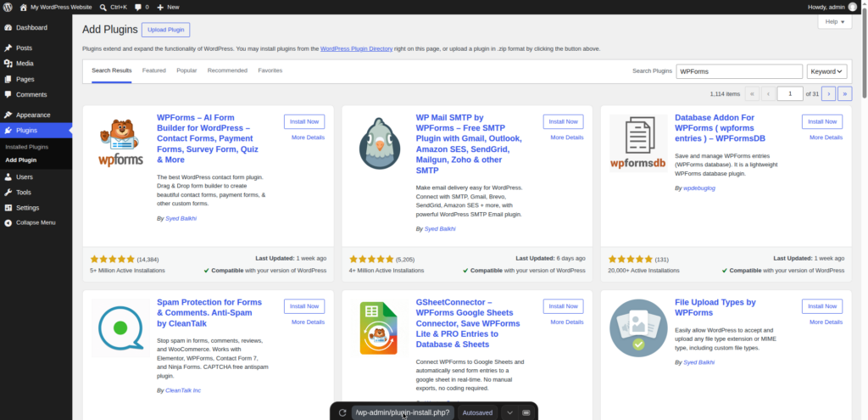Viewport: 868px width, 420px height.
Task: View More Details for GSheetConnector
Action: click(567, 322)
